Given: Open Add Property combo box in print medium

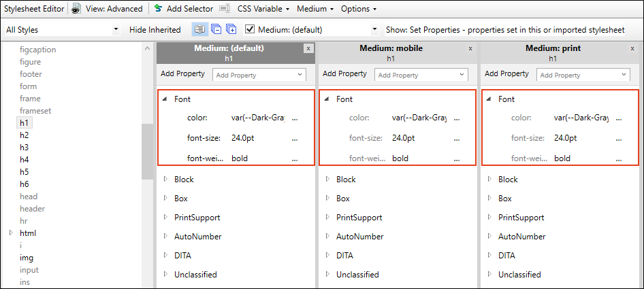Looking at the screenshot, I should tap(583, 75).
